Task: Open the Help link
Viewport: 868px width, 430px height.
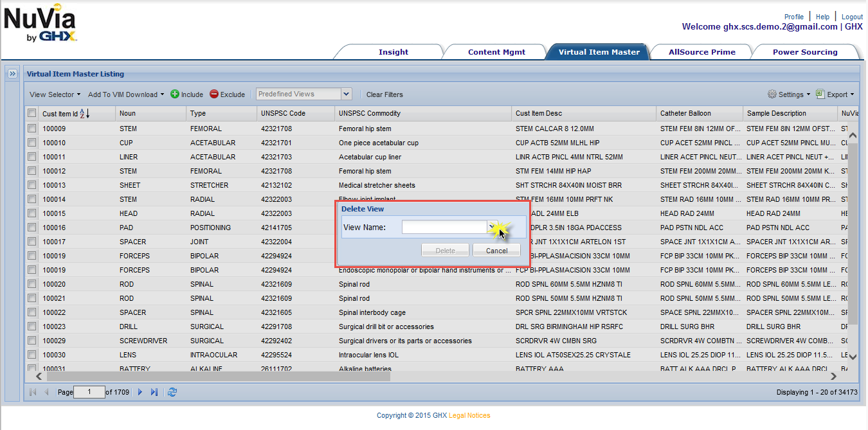Action: [x=823, y=17]
